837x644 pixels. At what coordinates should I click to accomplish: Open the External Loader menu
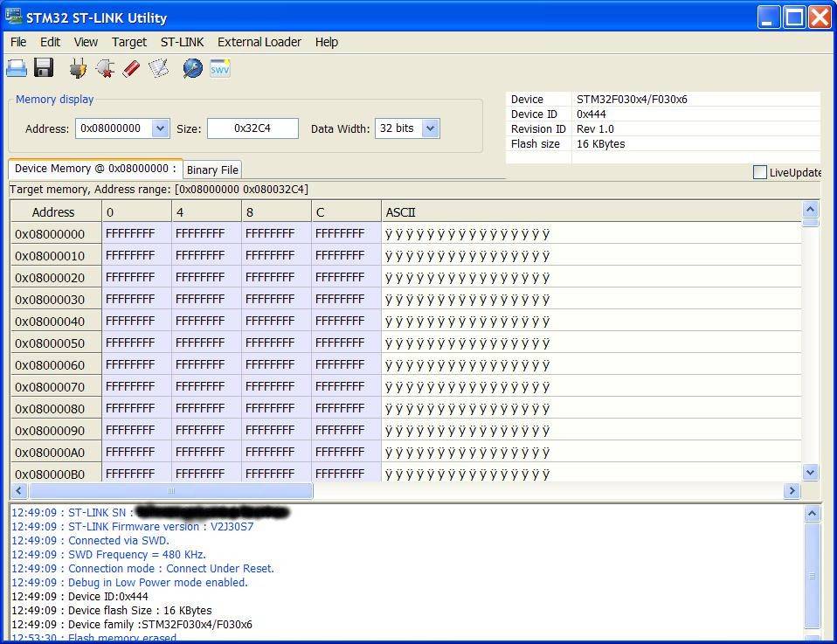click(x=259, y=42)
